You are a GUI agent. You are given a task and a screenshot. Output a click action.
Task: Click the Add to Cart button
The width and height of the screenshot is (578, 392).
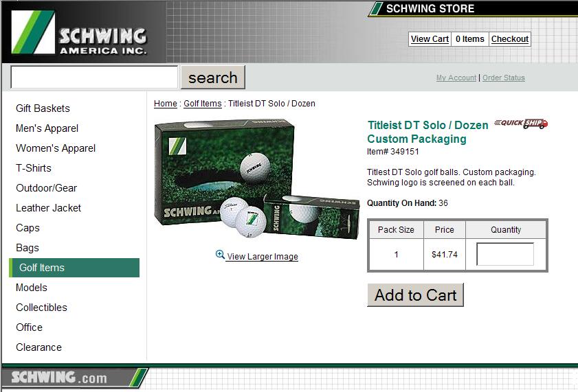tap(415, 295)
